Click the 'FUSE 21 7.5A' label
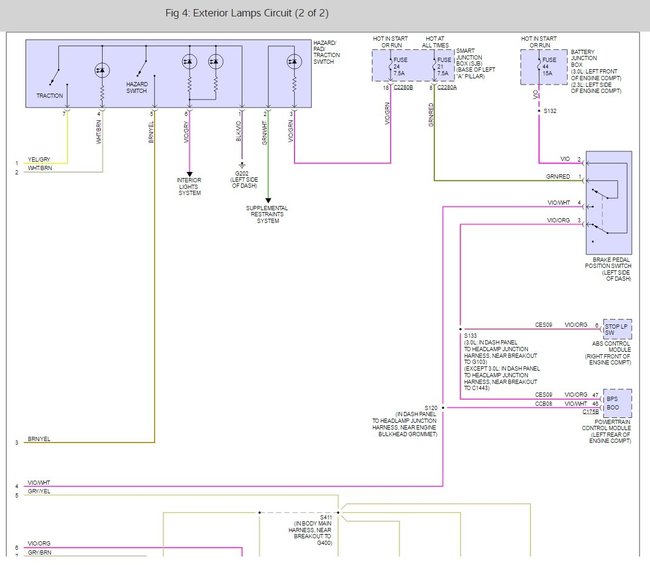The image size is (650, 565). click(x=444, y=67)
